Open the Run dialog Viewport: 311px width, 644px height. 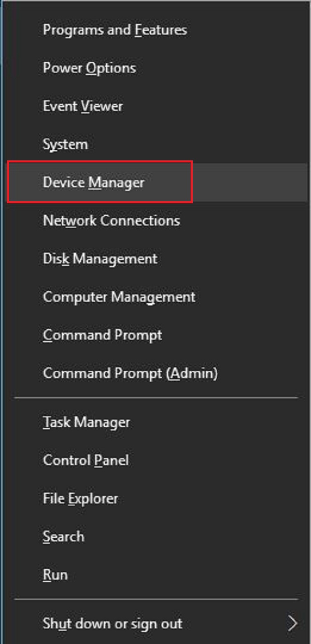[x=55, y=575]
